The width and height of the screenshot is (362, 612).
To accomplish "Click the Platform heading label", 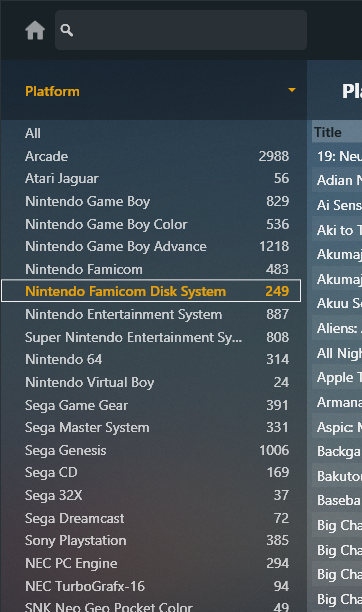I will (x=52, y=91).
